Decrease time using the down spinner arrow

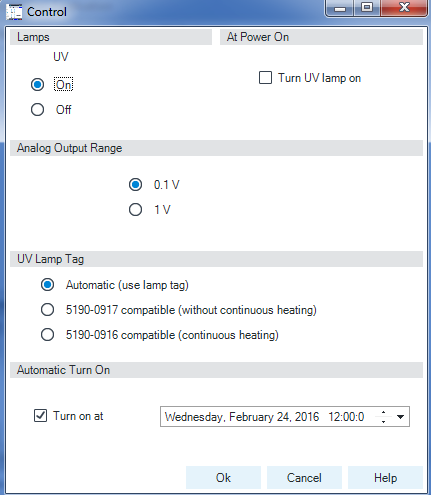click(383, 421)
